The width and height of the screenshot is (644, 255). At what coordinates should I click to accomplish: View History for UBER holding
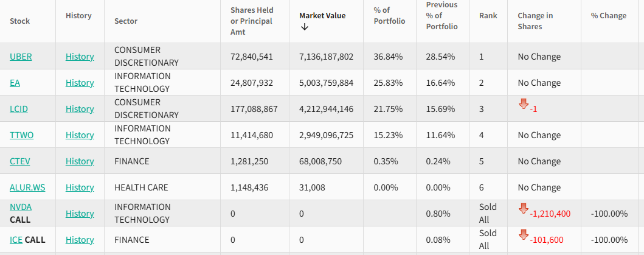(x=80, y=57)
